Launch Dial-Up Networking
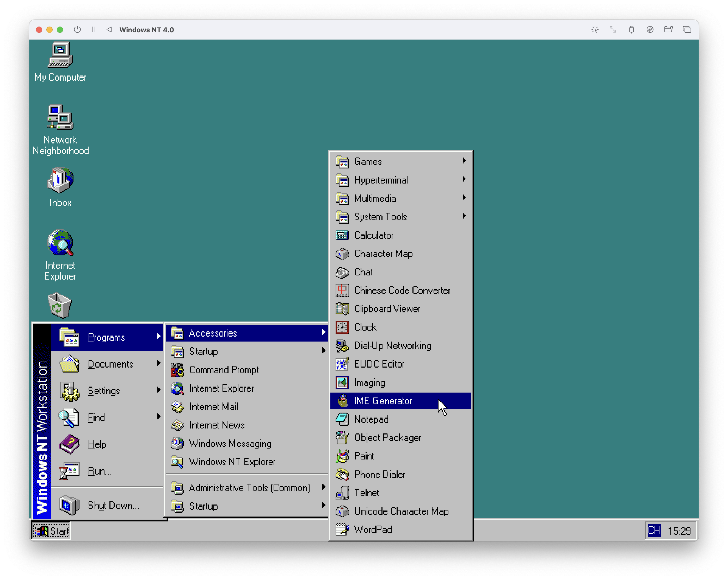 (392, 345)
